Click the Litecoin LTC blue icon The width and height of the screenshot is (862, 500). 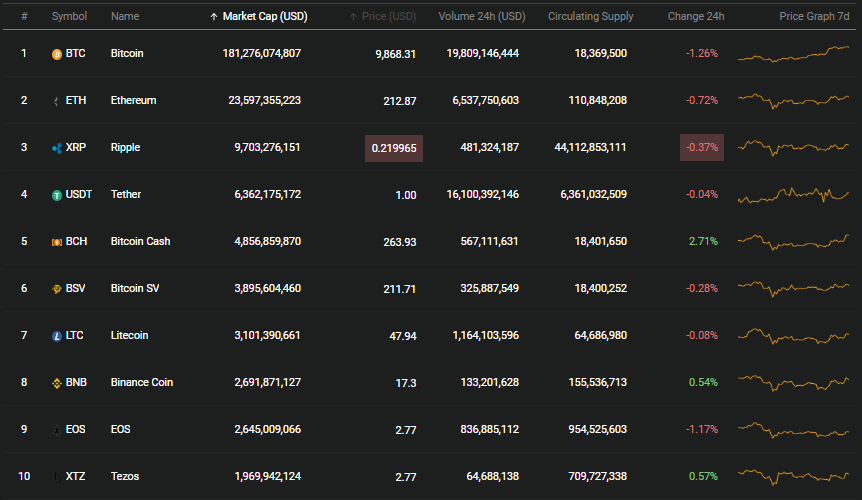57,336
